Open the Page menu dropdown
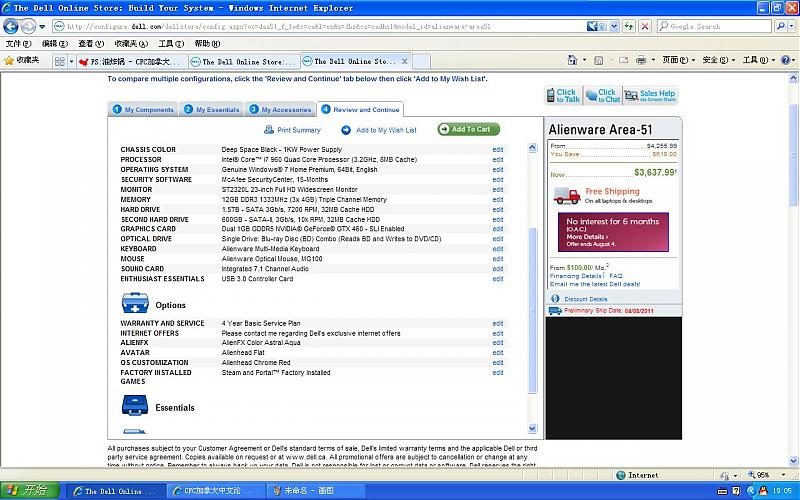 [x=679, y=60]
